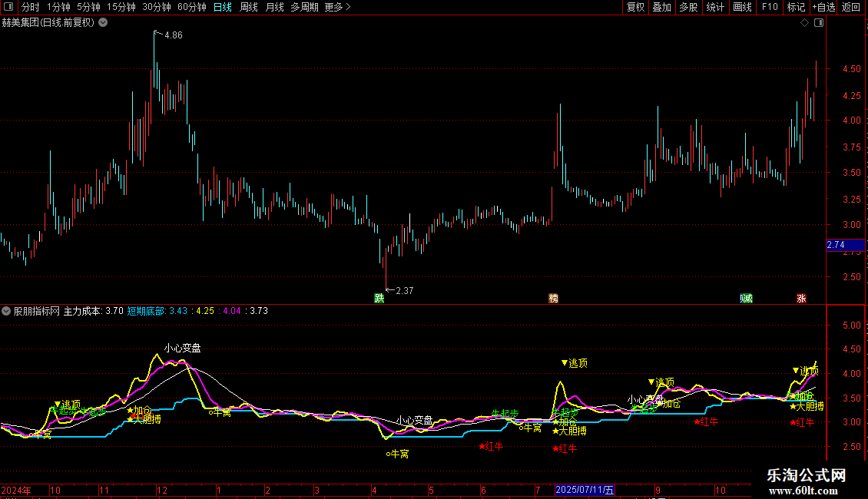Click the magenta 4.04 indicator value

[x=232, y=311]
